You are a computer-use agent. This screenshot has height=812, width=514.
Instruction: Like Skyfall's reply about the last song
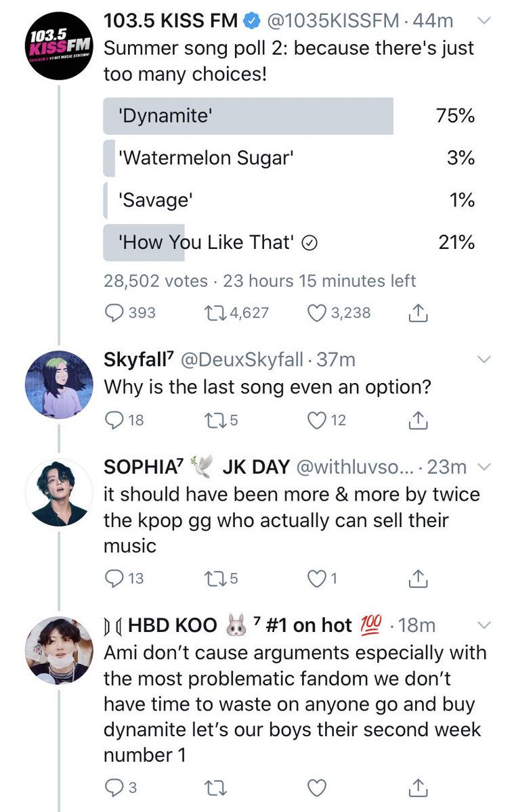click(x=326, y=420)
